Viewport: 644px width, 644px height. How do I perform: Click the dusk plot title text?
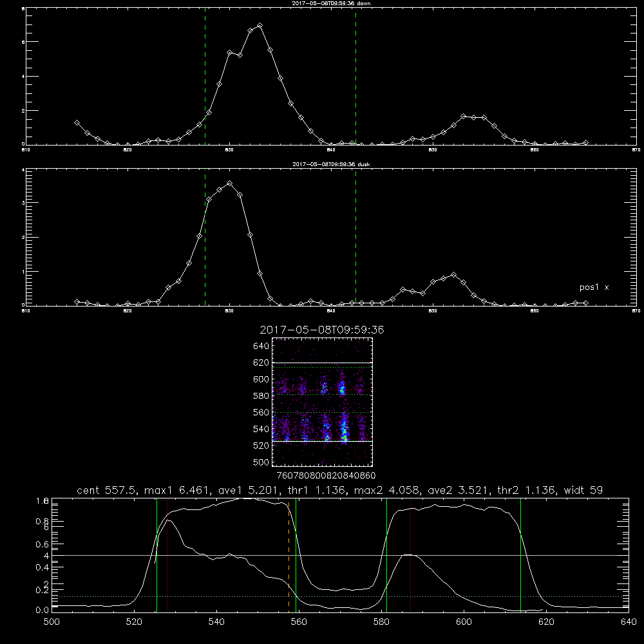coord(331,164)
